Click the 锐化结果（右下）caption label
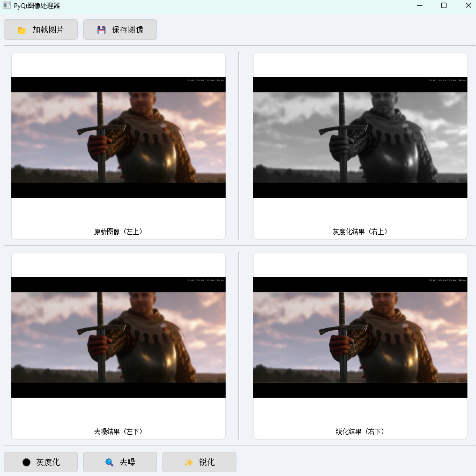 360,431
